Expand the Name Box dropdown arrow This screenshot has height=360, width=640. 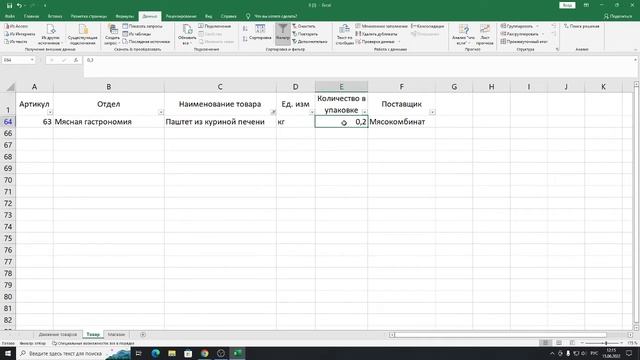(x=32, y=60)
